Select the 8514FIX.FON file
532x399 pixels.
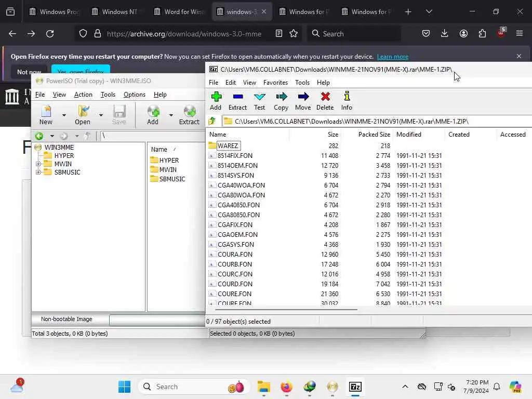click(235, 155)
